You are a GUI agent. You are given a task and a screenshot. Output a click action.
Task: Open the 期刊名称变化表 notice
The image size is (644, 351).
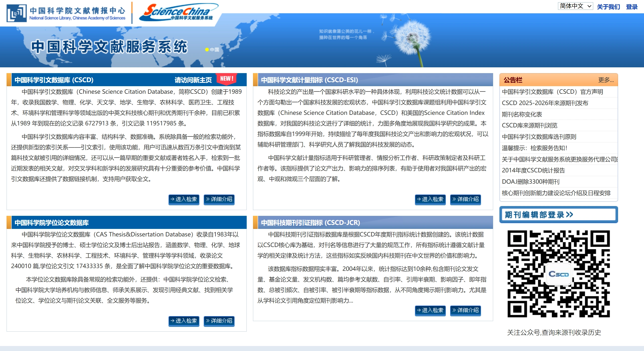pos(522,114)
